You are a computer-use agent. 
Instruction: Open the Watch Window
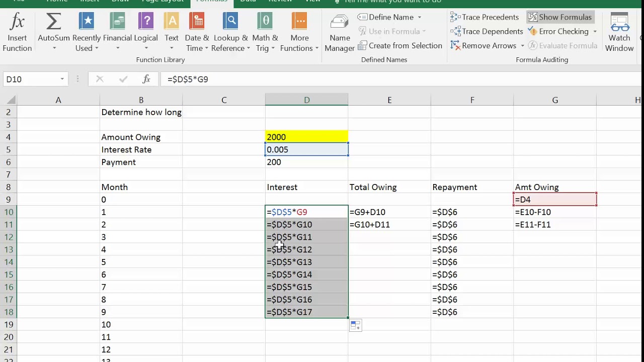[619, 33]
